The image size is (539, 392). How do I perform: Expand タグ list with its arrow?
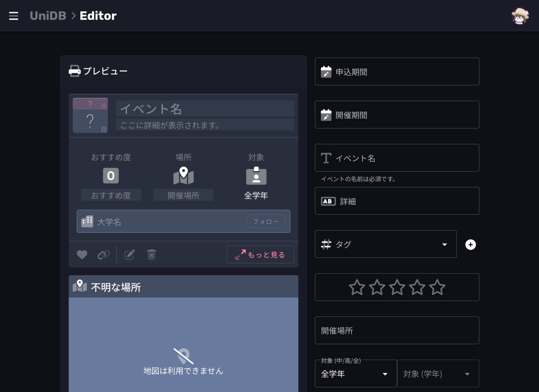click(x=445, y=244)
